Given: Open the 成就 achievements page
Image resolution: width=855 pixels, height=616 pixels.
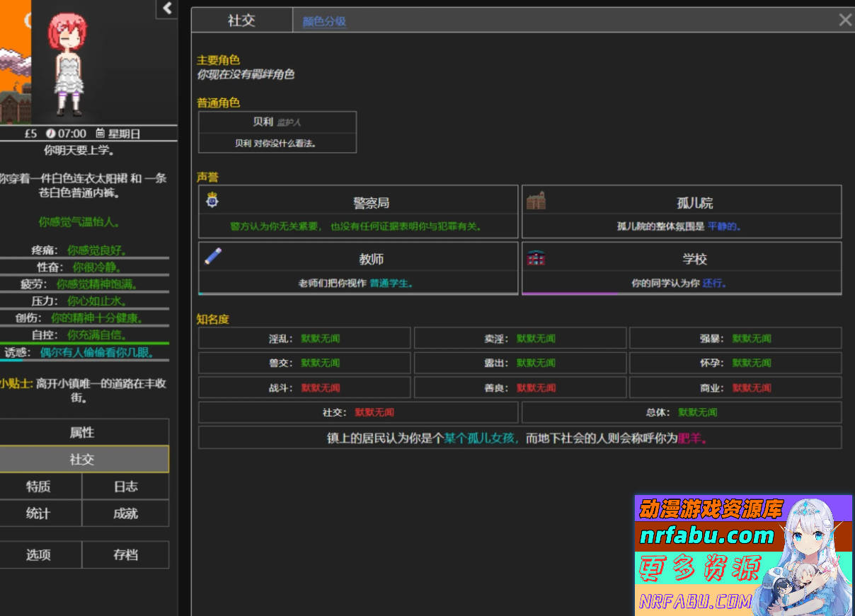Looking at the screenshot, I should coord(125,513).
